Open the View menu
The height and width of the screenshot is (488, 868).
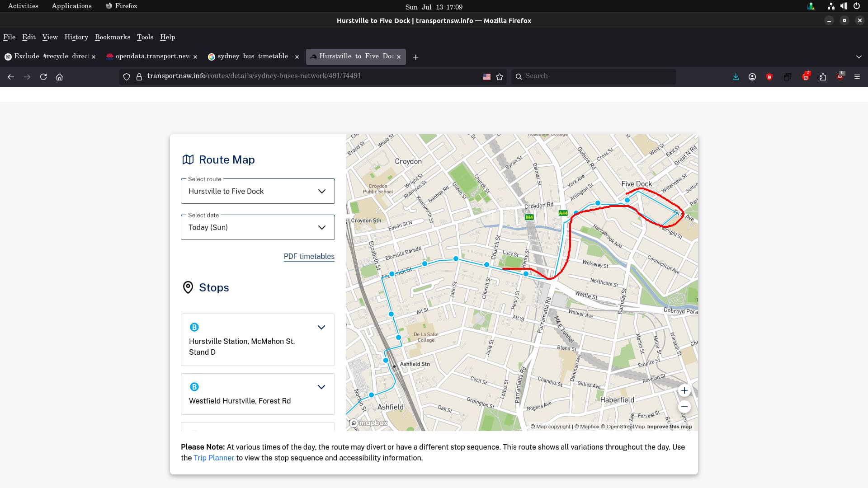pos(50,37)
